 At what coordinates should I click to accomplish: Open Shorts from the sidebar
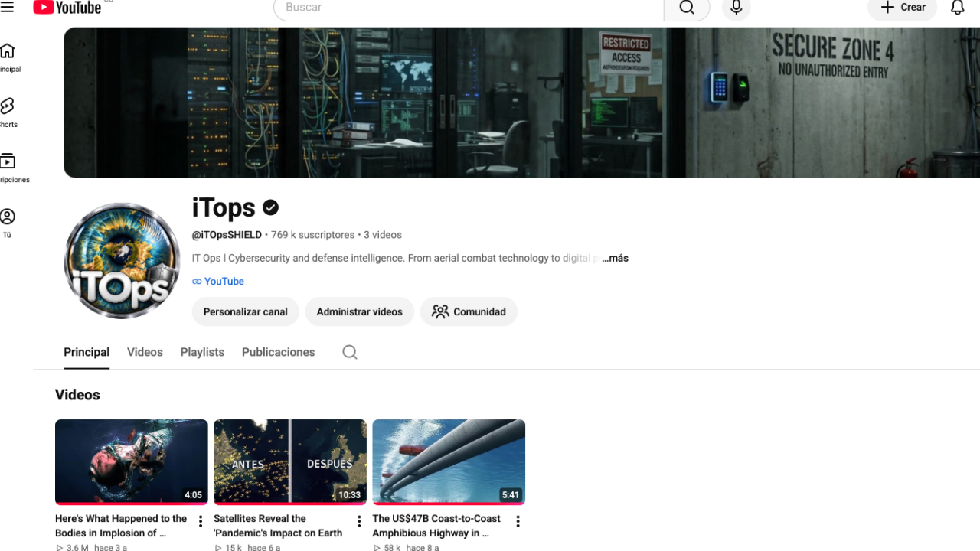8,112
